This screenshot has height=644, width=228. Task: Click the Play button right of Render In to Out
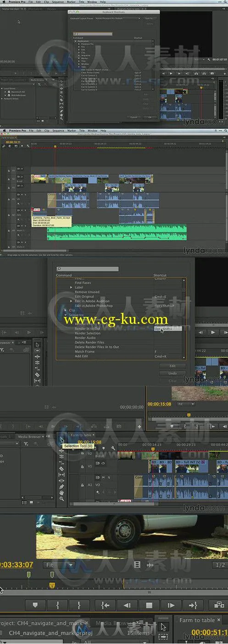pyautogui.click(x=213, y=332)
